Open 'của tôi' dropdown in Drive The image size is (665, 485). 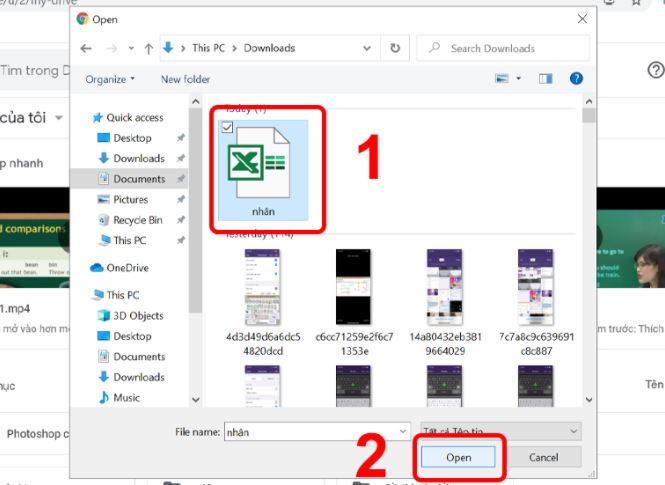coord(59,117)
